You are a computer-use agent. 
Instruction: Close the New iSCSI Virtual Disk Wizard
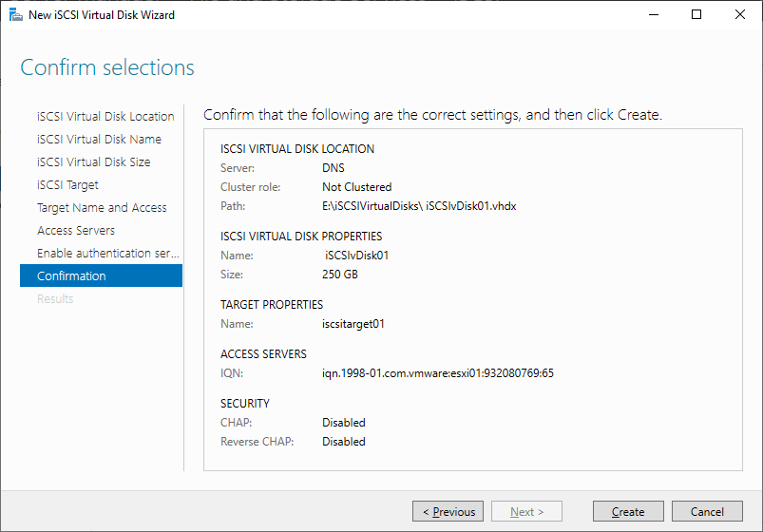click(x=739, y=14)
